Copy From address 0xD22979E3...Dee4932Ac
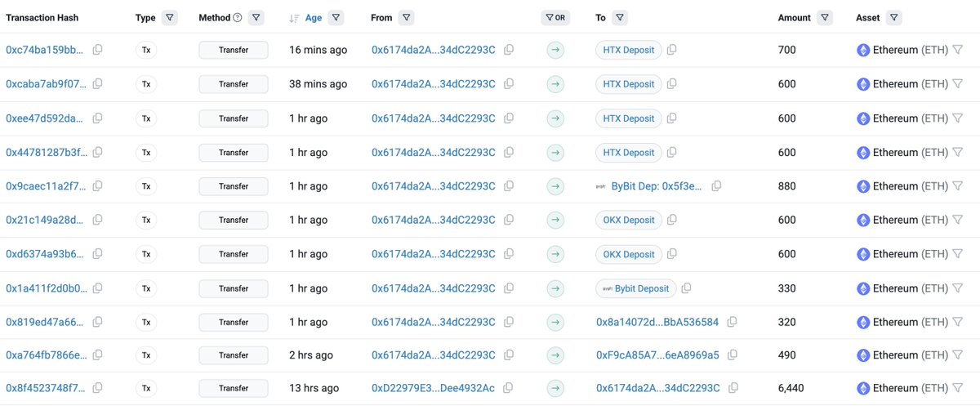Image resolution: width=980 pixels, height=406 pixels. [508, 388]
